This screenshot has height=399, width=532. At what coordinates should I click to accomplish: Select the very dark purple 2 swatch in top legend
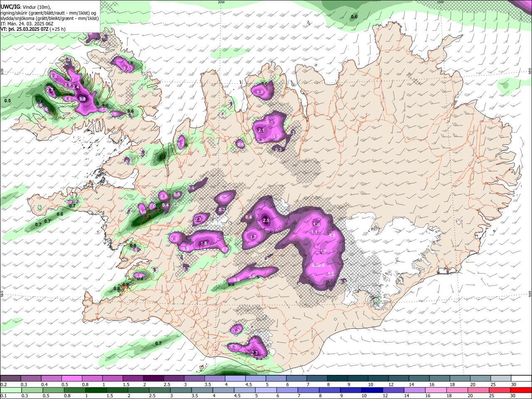pos(153,378)
